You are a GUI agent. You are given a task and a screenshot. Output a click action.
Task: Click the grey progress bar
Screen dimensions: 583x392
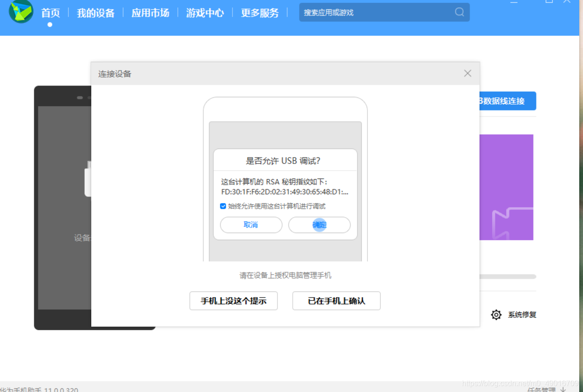click(x=508, y=276)
